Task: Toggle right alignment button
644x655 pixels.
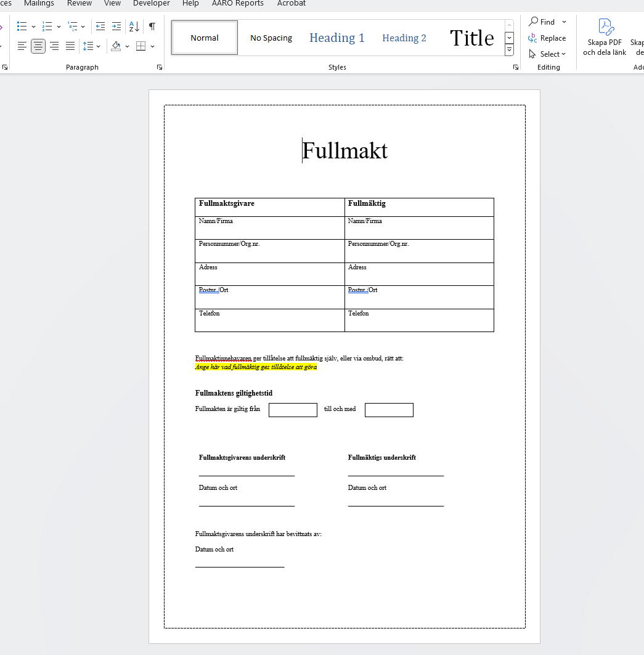Action: tap(54, 46)
